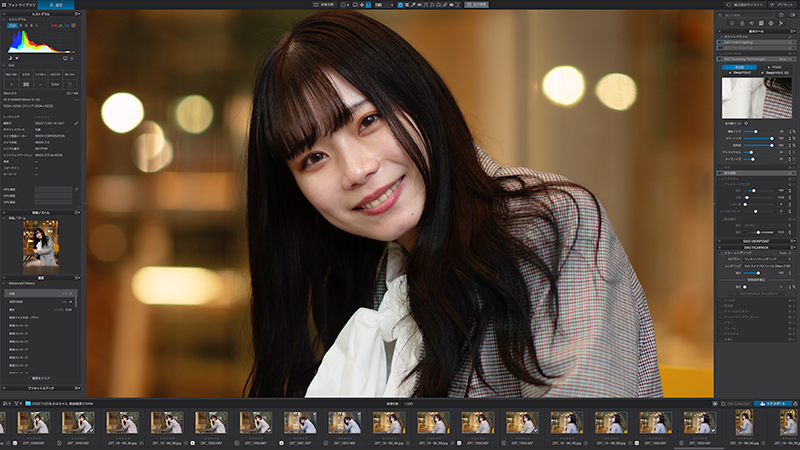Adjust the chrominance noise slider
The width and height of the screenshot is (800, 450).
pyautogui.click(x=758, y=138)
